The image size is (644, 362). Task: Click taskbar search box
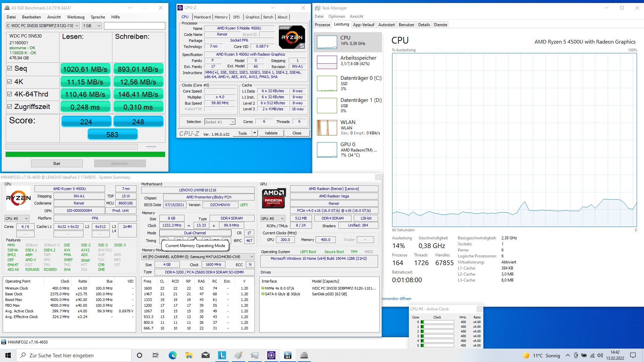pyautogui.click(x=74, y=355)
